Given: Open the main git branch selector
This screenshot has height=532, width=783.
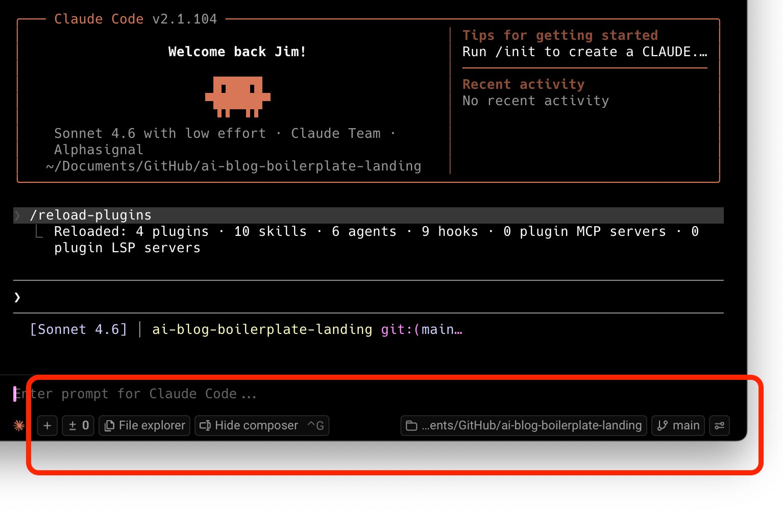Looking at the screenshot, I should [x=678, y=425].
